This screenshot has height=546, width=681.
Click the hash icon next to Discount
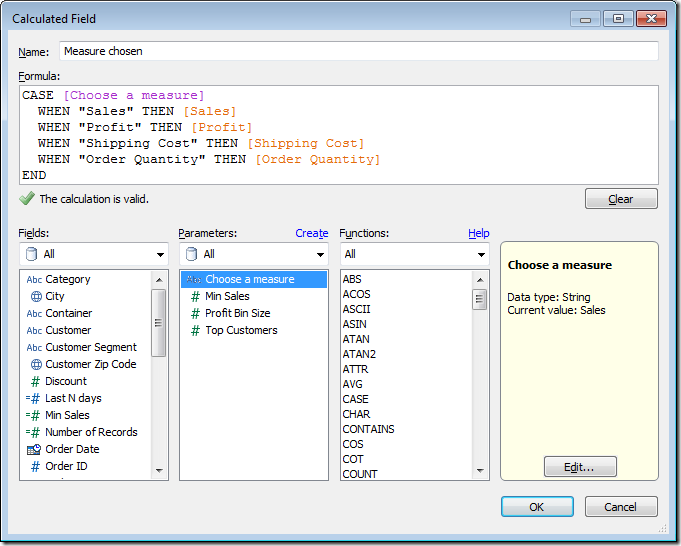click(35, 381)
